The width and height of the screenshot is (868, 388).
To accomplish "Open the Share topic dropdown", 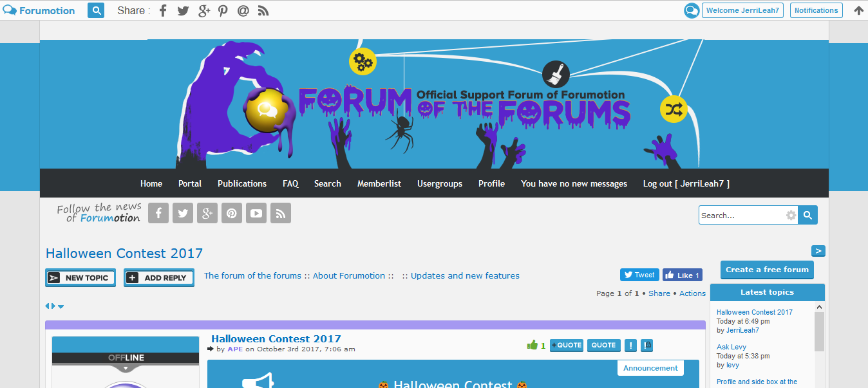I will [659, 293].
